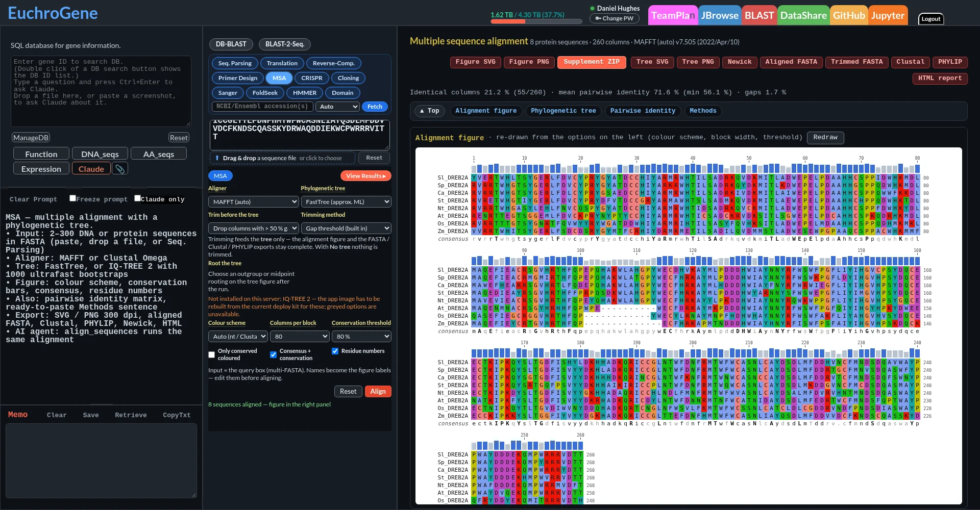This screenshot has height=510, width=980.
Task: Open the Colour scheme dropdown
Action: (238, 337)
